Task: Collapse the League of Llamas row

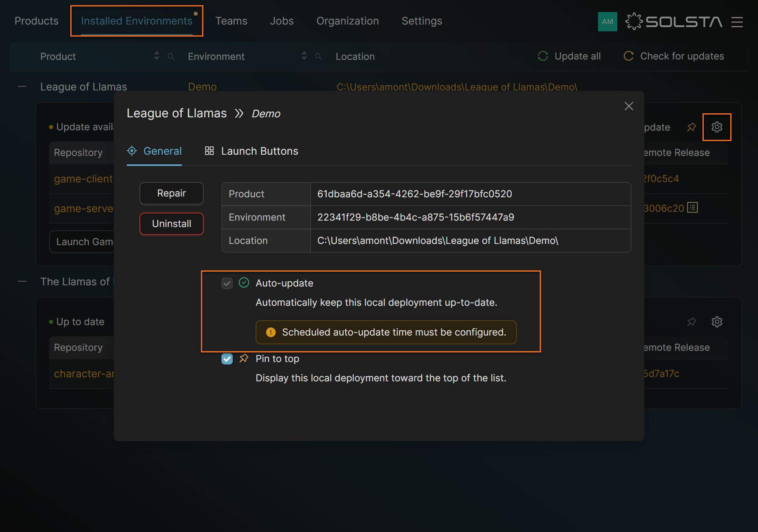Action: tap(22, 87)
